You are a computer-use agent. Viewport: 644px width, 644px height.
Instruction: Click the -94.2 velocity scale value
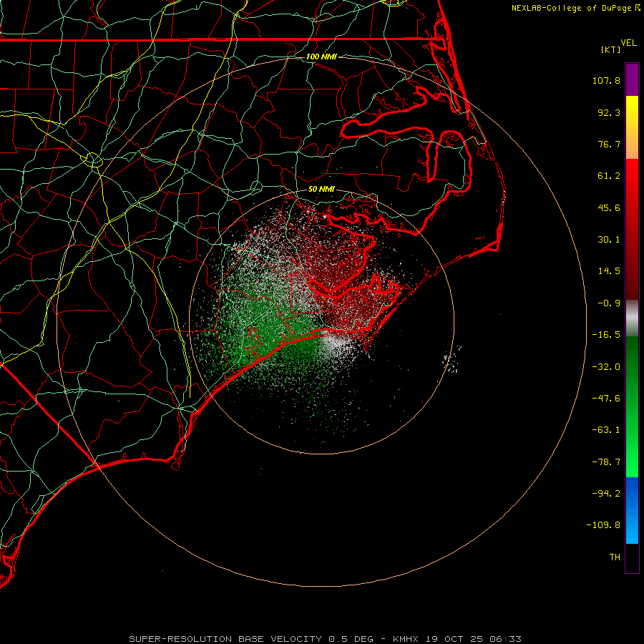click(606, 493)
